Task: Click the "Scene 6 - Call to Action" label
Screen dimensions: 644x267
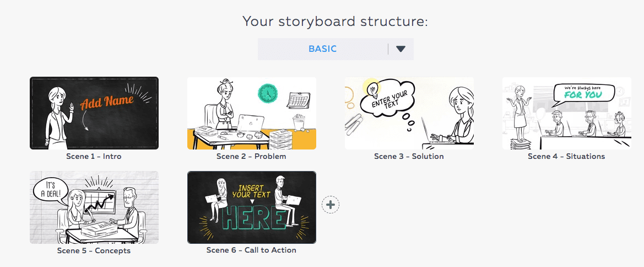Action: click(x=251, y=250)
